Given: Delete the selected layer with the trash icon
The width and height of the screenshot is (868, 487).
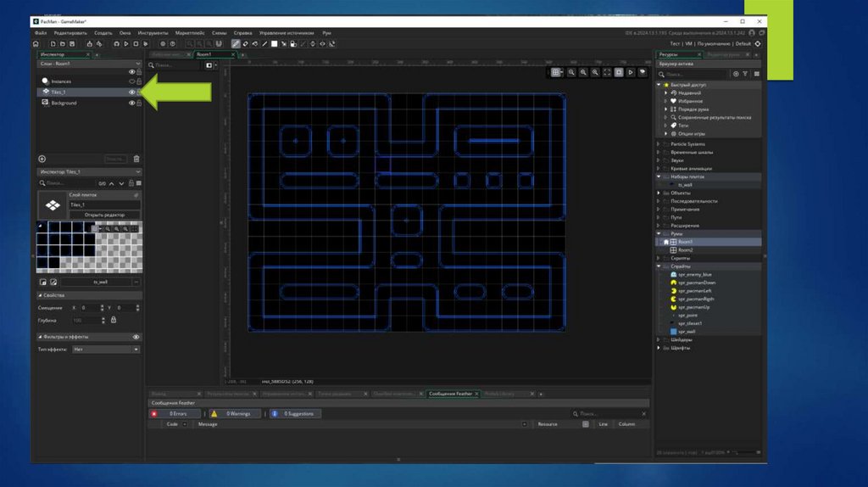Looking at the screenshot, I should 136,159.
